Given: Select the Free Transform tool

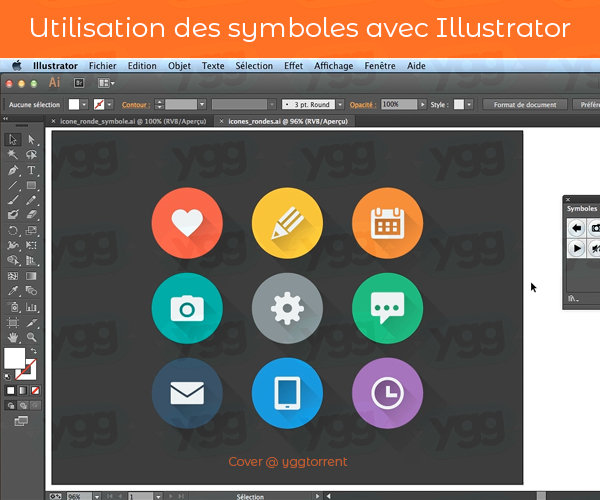Looking at the screenshot, I should (x=31, y=245).
